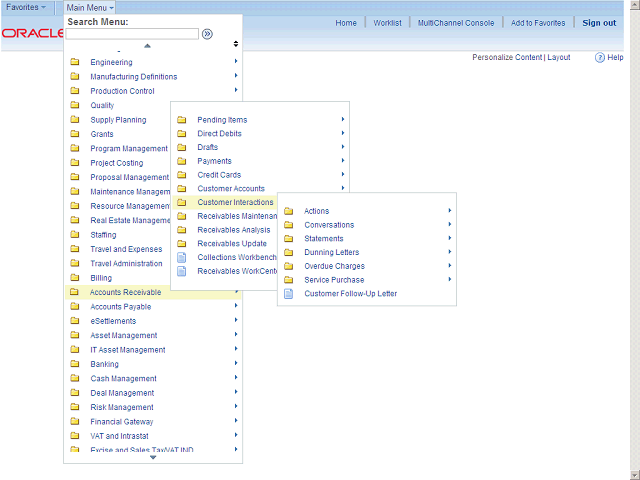Click the Search Menu input field
The height and width of the screenshot is (480, 640).
coord(132,34)
